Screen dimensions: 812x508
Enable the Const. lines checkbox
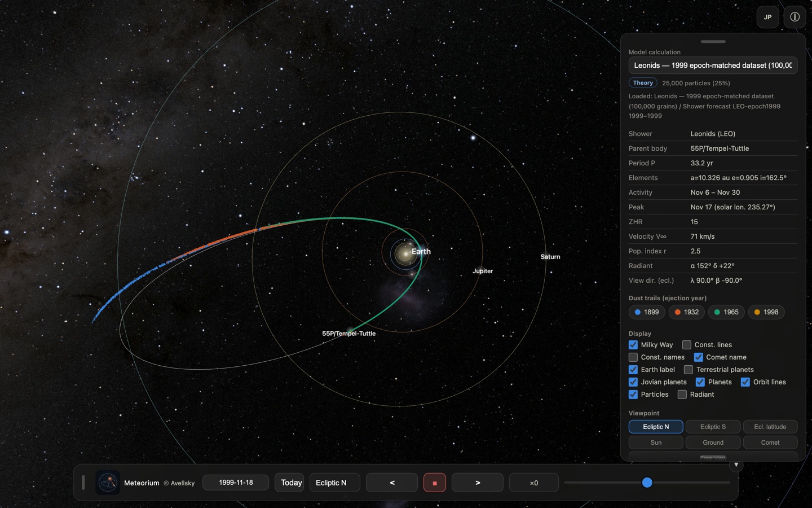[x=687, y=345]
